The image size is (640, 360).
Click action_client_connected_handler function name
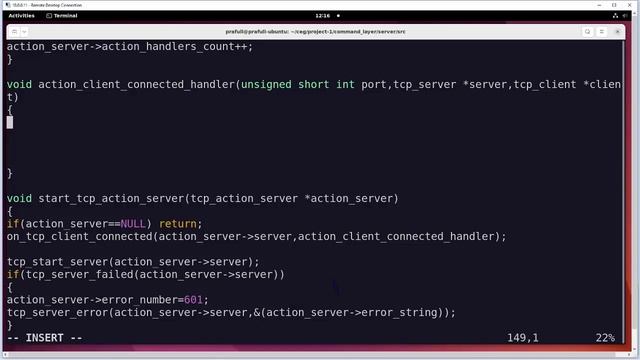[x=137, y=84]
